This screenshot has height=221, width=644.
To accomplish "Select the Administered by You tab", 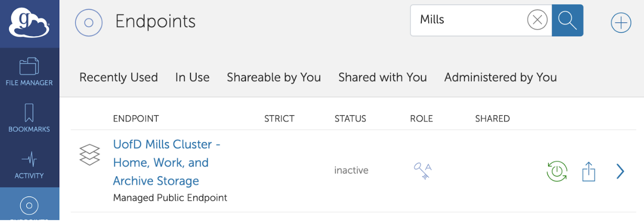I will pyautogui.click(x=500, y=77).
